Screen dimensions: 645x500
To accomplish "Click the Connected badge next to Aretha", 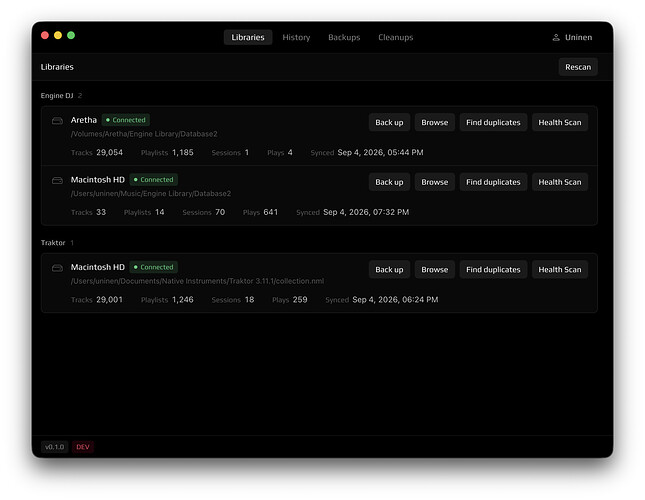I will click(125, 120).
